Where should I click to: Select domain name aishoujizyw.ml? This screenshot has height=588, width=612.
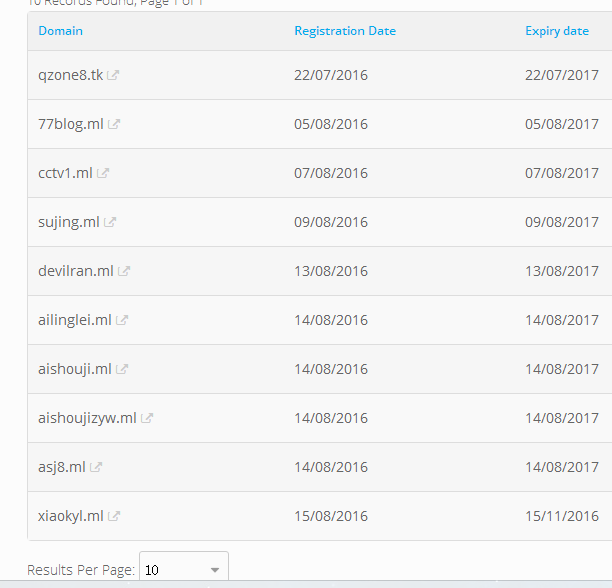87,418
